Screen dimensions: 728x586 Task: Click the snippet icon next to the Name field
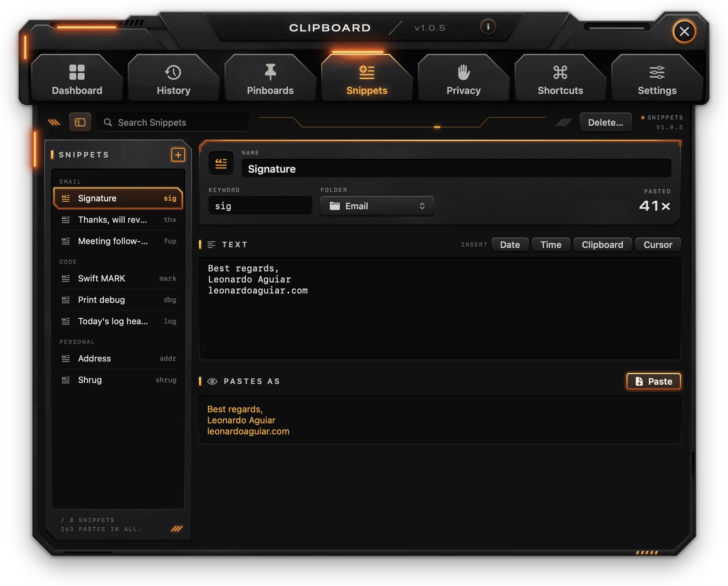click(221, 164)
